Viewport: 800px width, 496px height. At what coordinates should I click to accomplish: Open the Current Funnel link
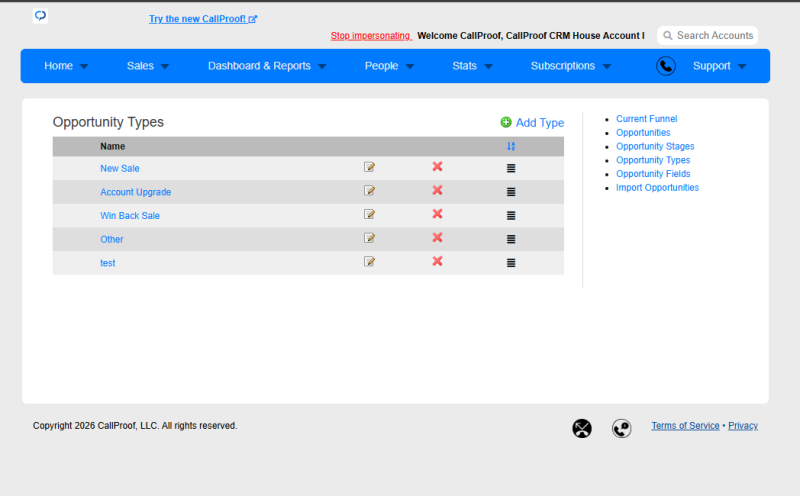coord(646,119)
